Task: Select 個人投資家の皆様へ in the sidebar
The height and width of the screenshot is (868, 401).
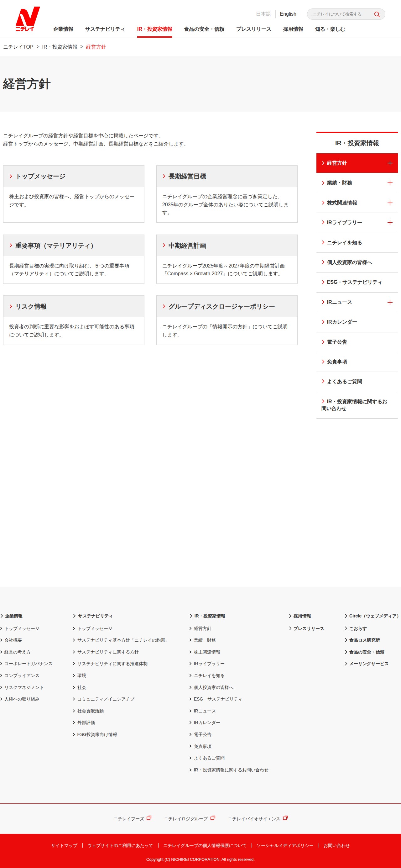Action: pos(357,262)
